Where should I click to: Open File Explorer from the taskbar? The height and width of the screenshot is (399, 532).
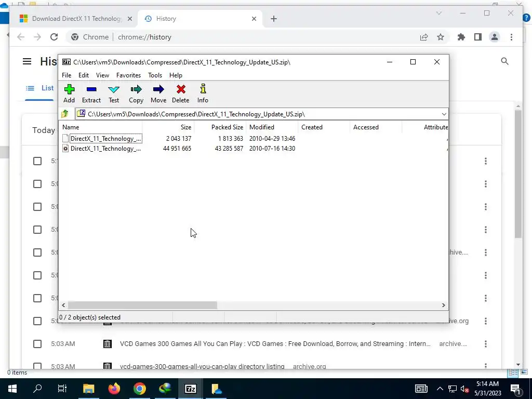(x=88, y=389)
